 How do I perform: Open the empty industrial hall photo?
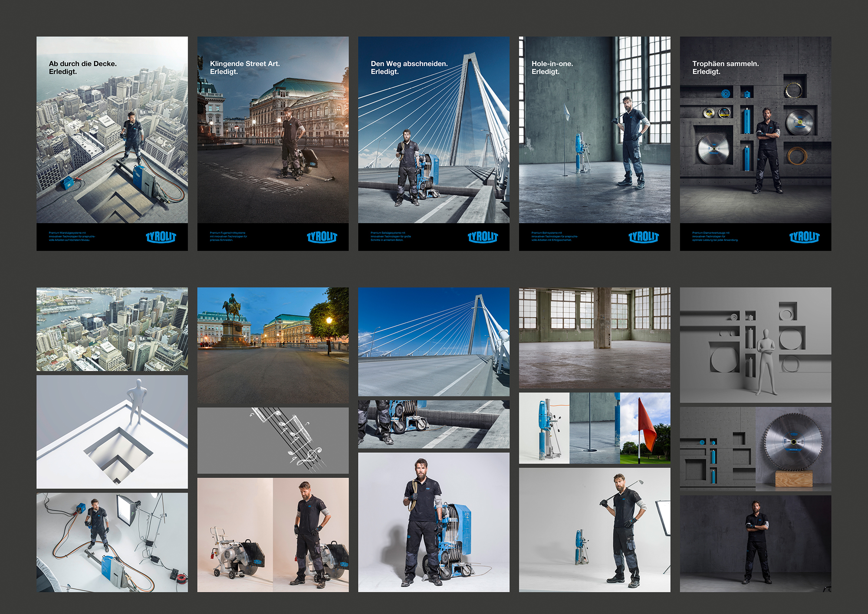(x=594, y=338)
